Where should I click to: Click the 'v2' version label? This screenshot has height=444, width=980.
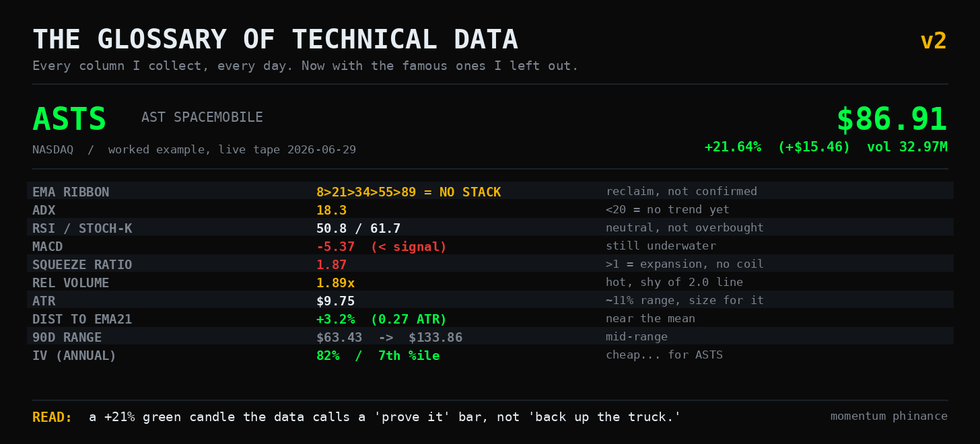pos(934,41)
